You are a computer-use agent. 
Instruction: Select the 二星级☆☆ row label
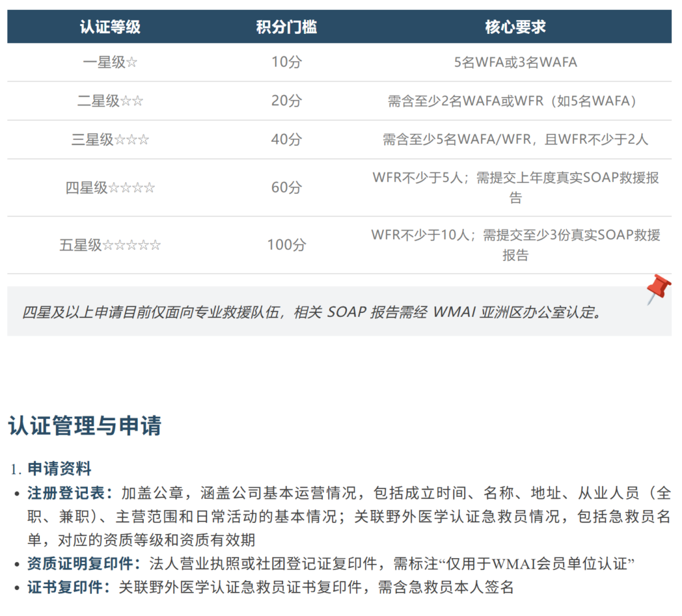click(110, 101)
